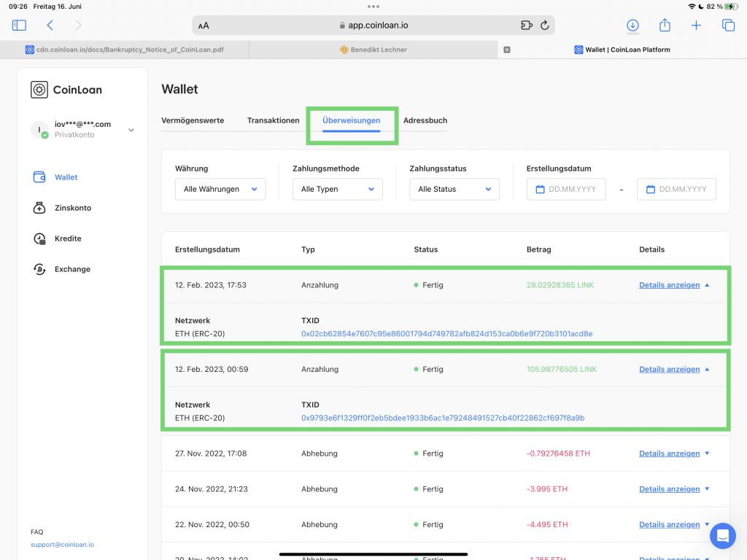Click the three dots multitasking icon at top

pyautogui.click(x=373, y=7)
